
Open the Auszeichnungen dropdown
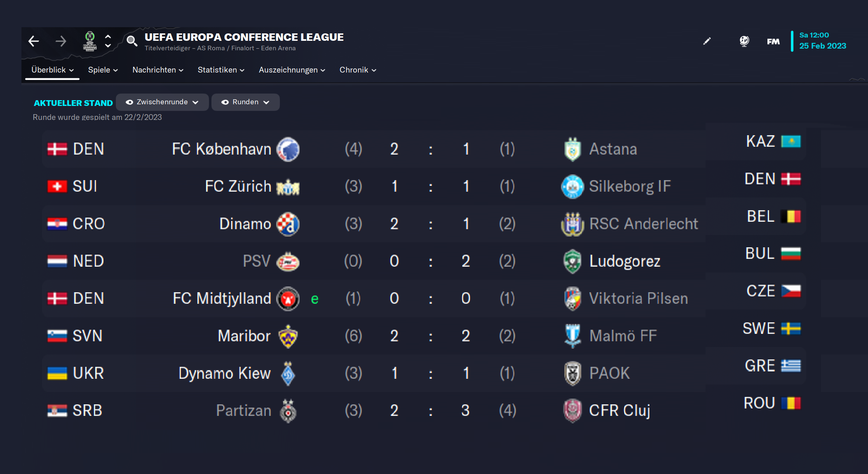(x=292, y=70)
